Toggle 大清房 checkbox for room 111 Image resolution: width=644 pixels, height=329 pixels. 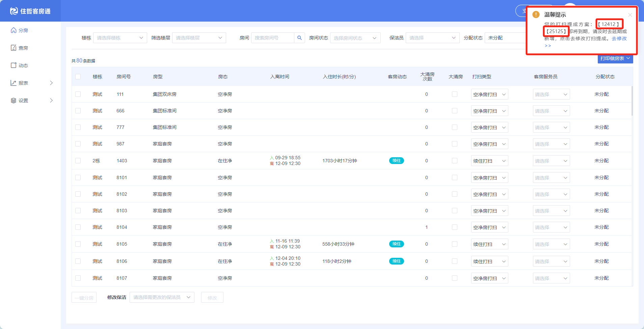coord(455,94)
